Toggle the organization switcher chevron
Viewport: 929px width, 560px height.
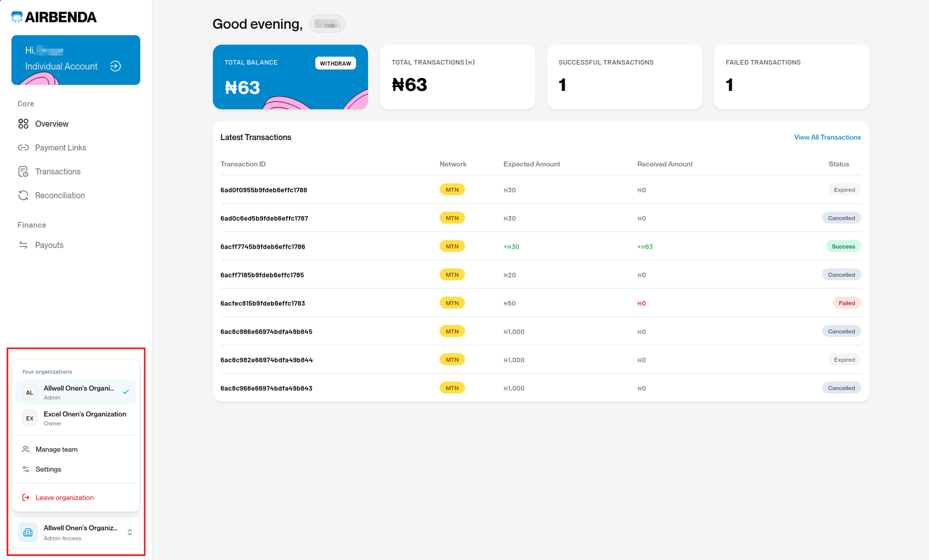(130, 532)
